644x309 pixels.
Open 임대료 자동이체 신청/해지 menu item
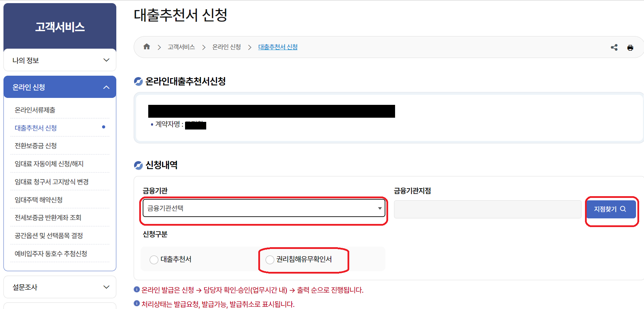[x=49, y=164]
